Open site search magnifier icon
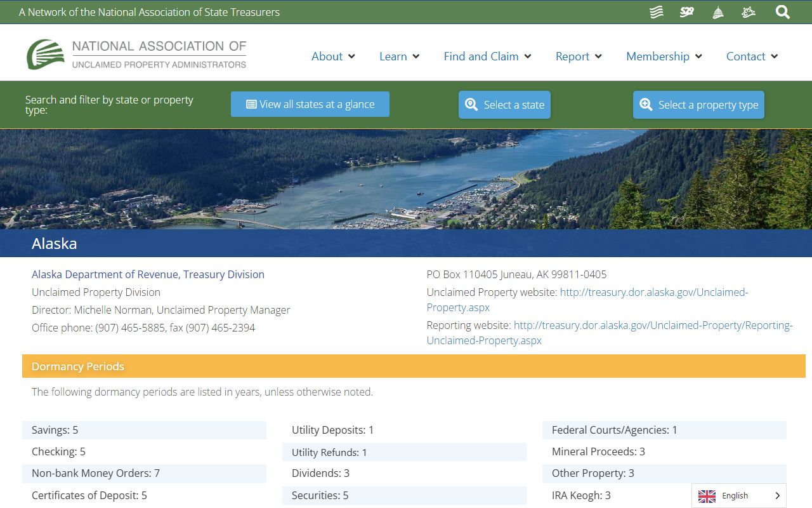Screen dimensions: 812x508 783,12
